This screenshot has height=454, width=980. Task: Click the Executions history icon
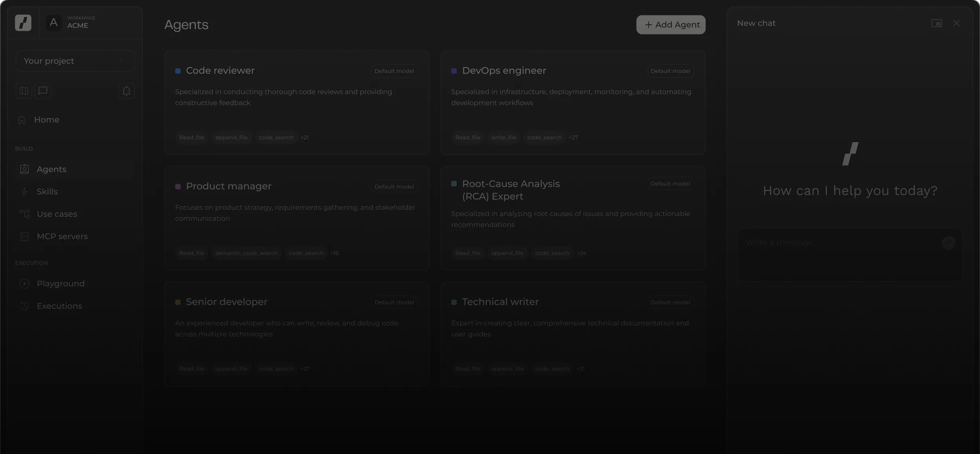coord(24,306)
